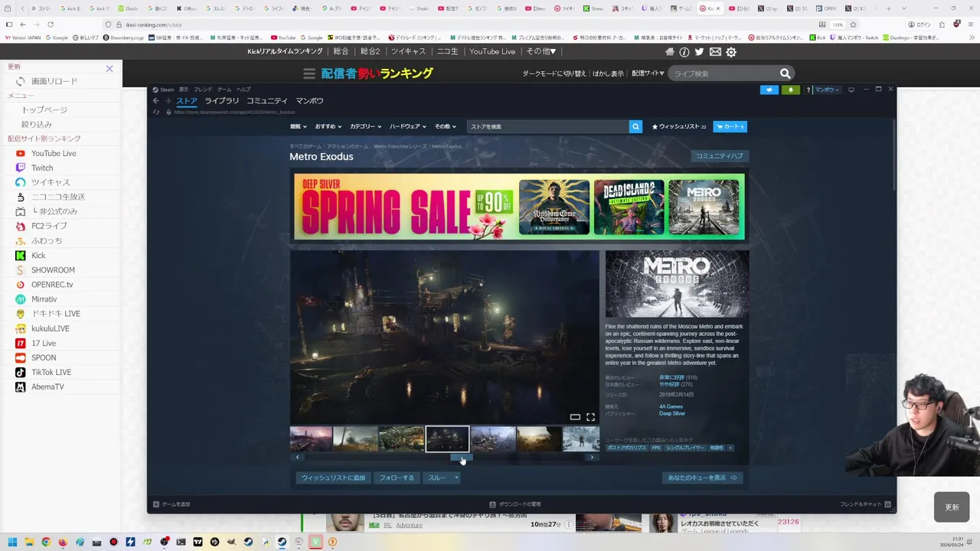Click screenshot strip scrollbar handle
The width and height of the screenshot is (980, 551).
pos(461,457)
